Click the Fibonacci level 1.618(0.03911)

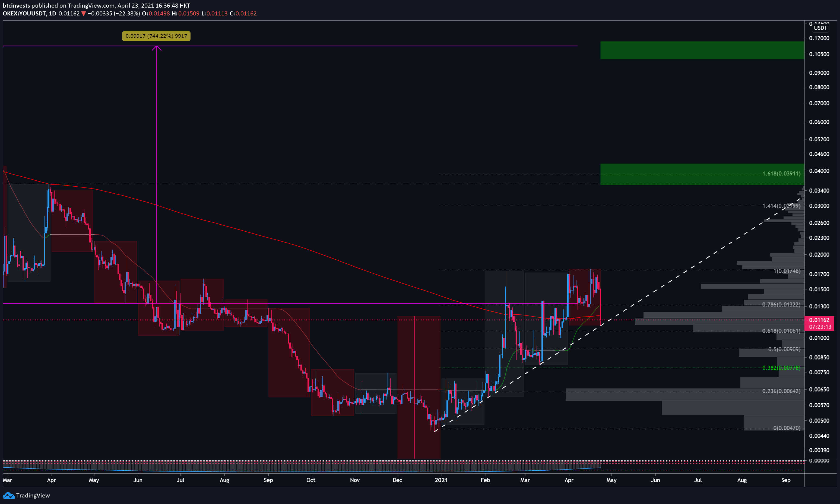[x=781, y=174]
